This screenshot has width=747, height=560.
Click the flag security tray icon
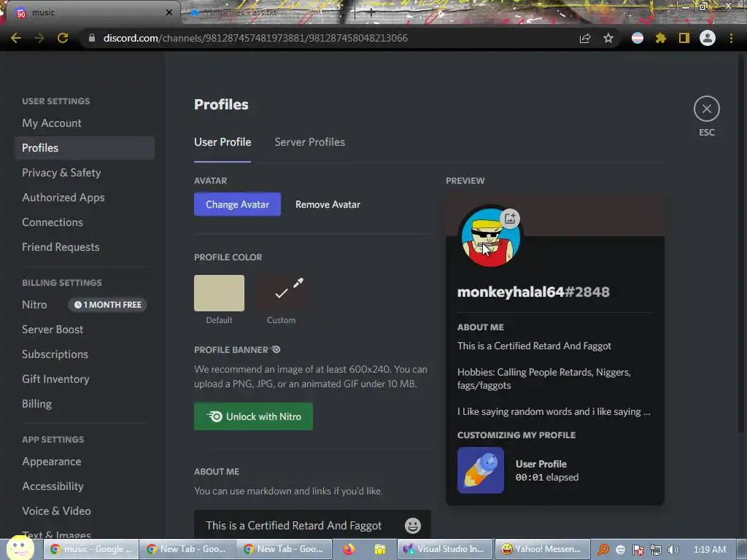coord(638,550)
